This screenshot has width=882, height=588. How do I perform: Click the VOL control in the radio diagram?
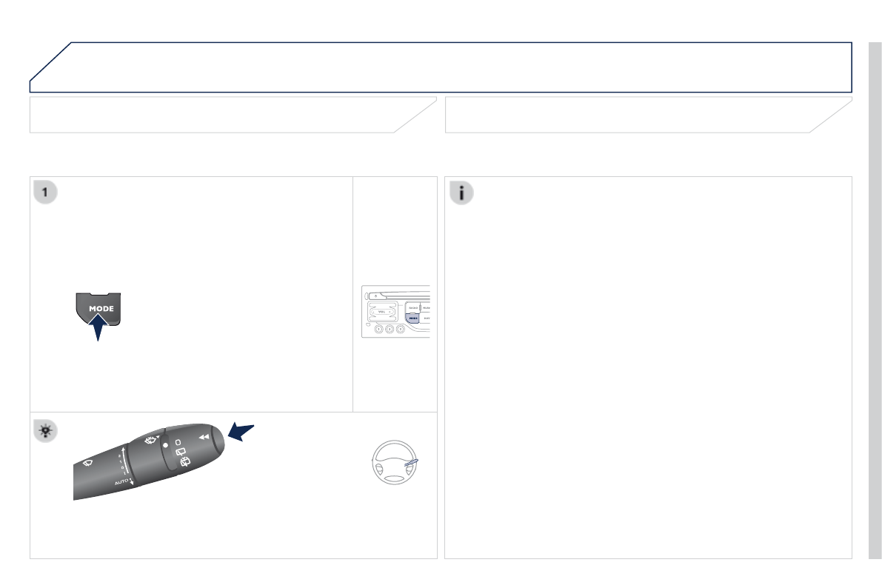[x=382, y=312]
